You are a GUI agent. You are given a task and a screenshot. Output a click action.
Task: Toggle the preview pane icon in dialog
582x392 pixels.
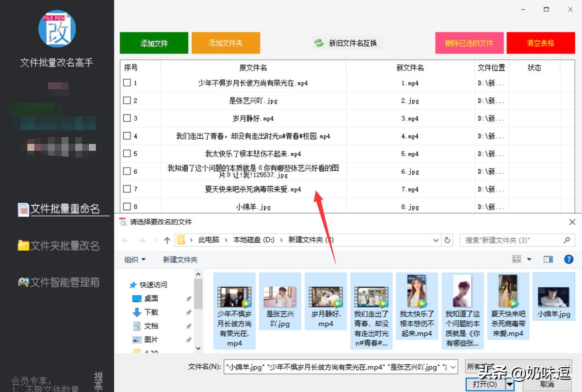pyautogui.click(x=550, y=259)
